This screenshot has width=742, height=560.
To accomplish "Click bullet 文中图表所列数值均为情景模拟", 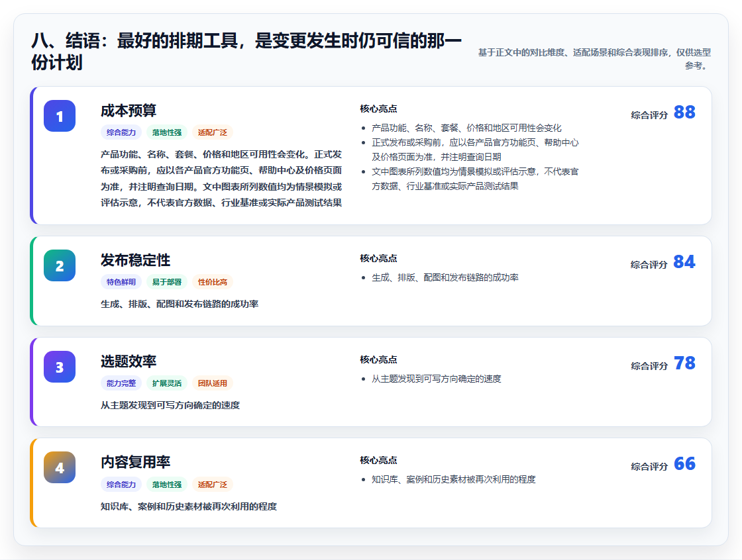I will pos(475,179).
